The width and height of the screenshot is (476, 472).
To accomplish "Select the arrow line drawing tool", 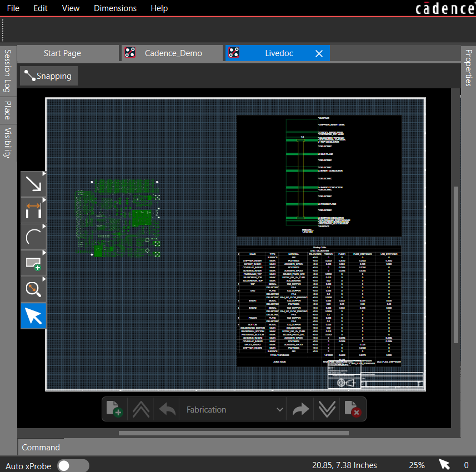I will pos(33,184).
